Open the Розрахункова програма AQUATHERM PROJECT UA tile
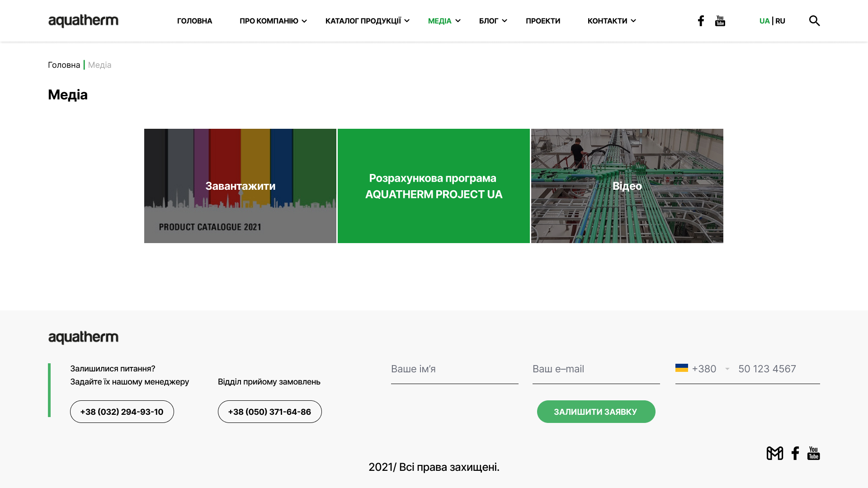The image size is (868, 488). coord(434,186)
